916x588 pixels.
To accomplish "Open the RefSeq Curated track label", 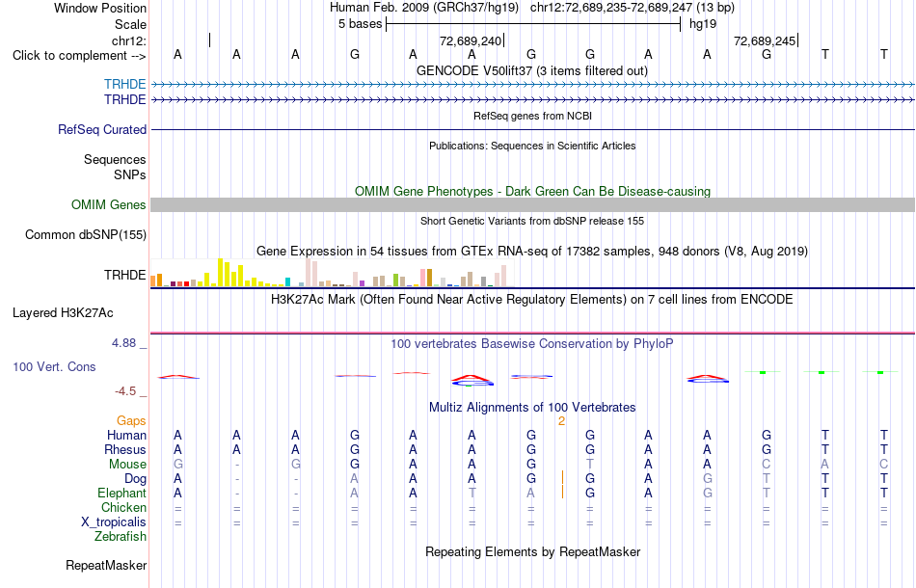I will [102, 129].
